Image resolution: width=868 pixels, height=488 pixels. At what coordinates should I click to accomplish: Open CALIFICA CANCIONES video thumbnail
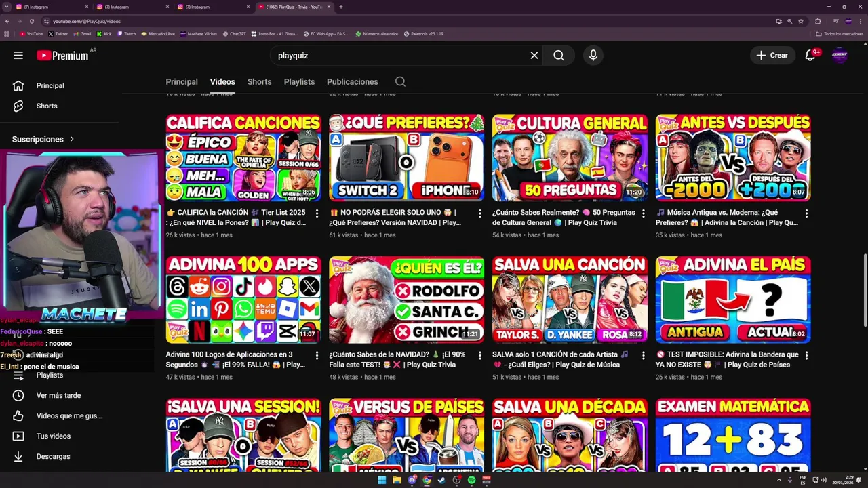[243, 157]
